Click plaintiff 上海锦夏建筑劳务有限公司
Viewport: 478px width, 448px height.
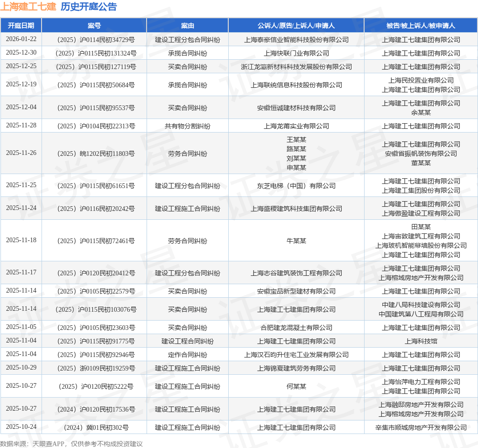[x=296, y=369]
